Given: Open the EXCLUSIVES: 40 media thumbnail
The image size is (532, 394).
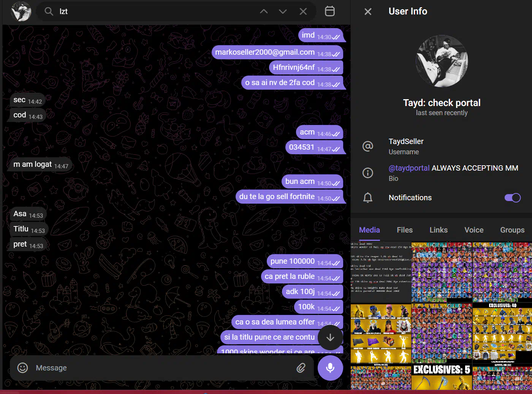Looking at the screenshot, I should (x=502, y=334).
